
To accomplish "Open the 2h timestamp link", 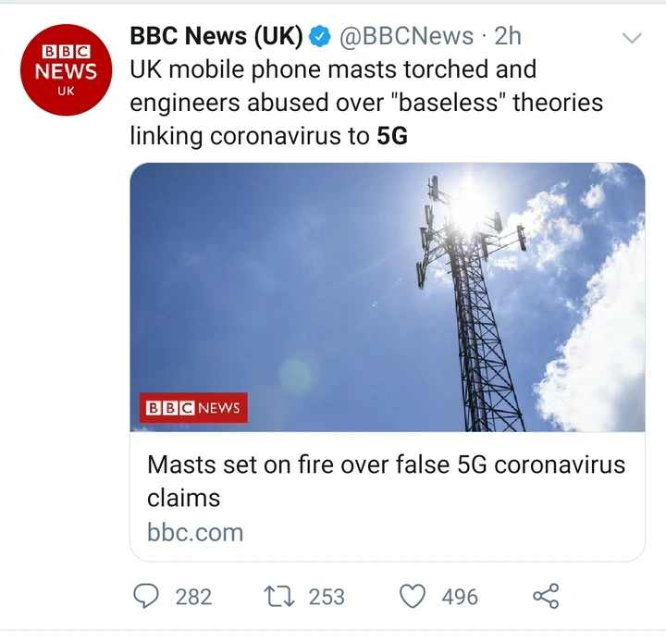I will pos(508,36).
